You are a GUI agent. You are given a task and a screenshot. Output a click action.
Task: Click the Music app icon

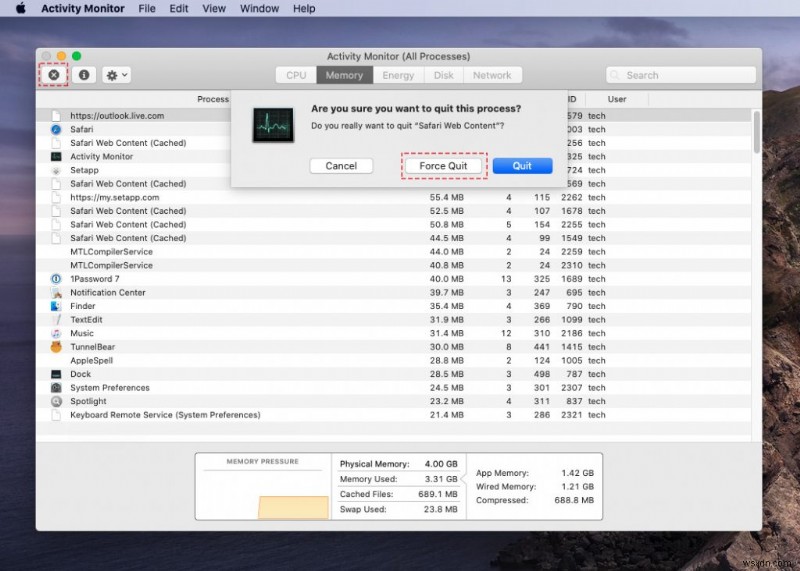tap(56, 333)
